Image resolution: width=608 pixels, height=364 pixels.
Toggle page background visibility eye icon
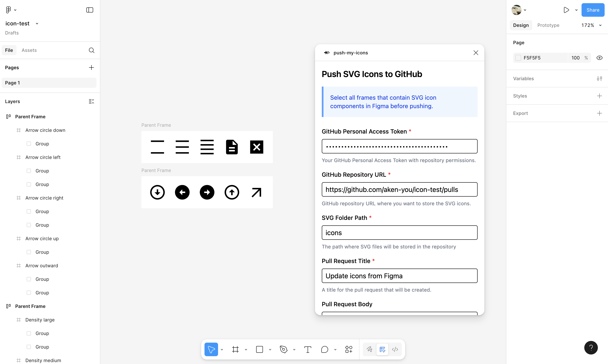599,58
